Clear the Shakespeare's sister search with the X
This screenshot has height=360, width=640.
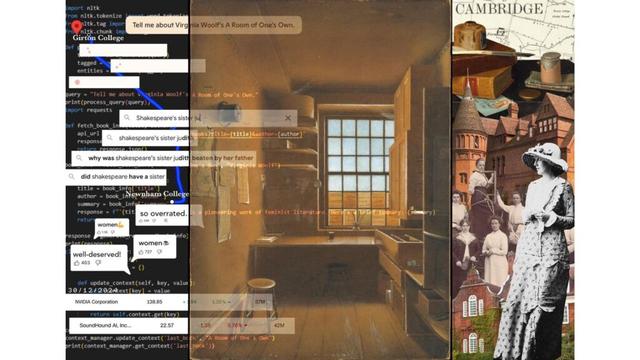coord(288,118)
